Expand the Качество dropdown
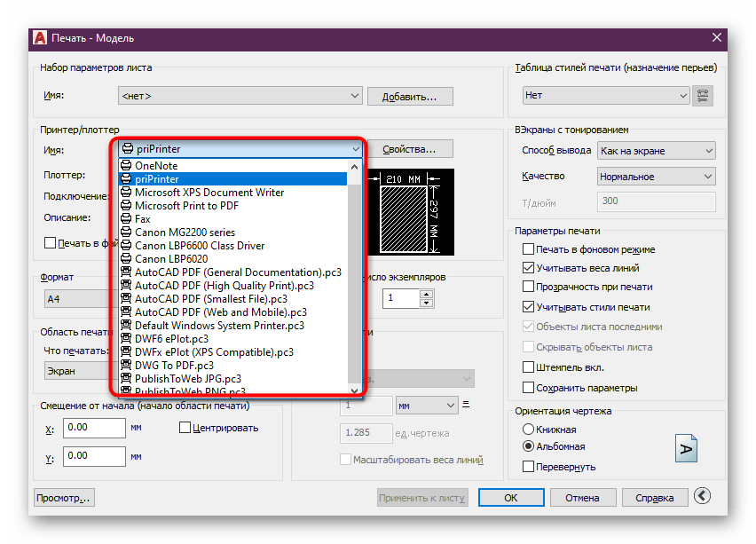This screenshot has height=544, width=756. (656, 177)
